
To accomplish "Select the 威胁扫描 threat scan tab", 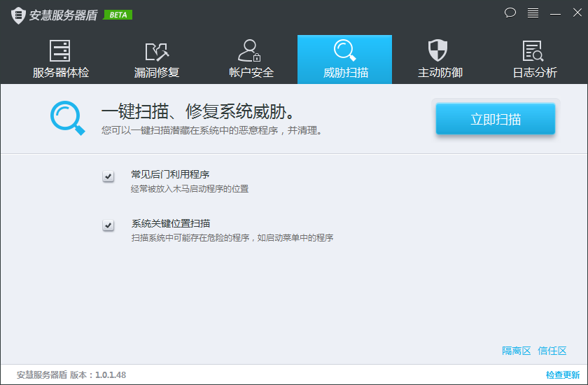I will point(344,59).
